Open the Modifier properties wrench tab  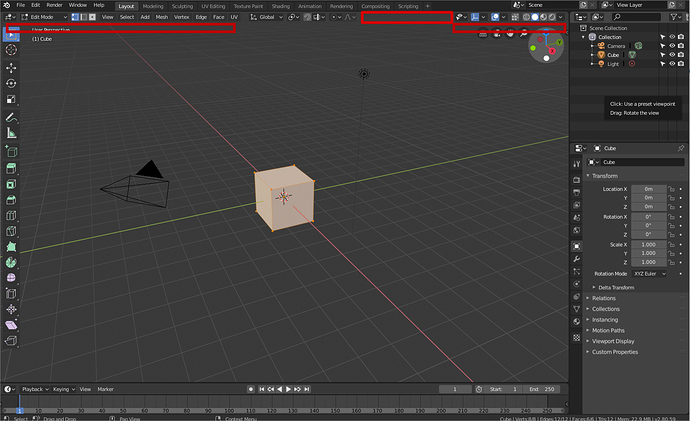coord(576,259)
